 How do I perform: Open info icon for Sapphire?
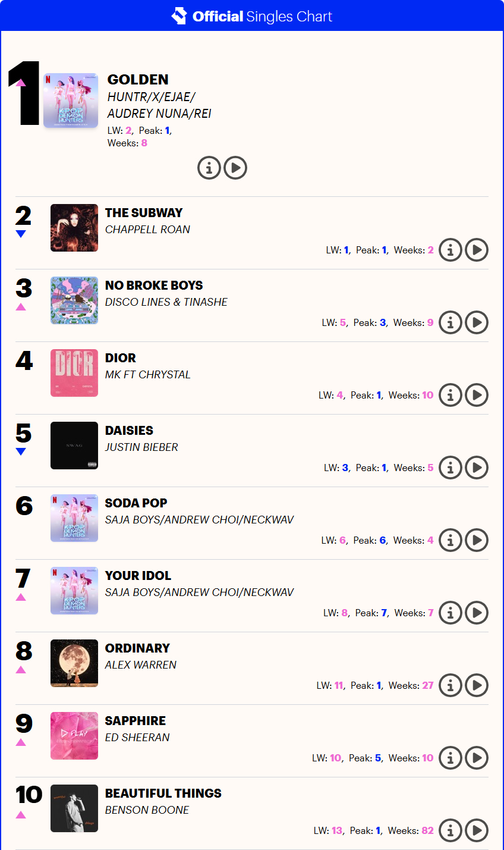451,758
